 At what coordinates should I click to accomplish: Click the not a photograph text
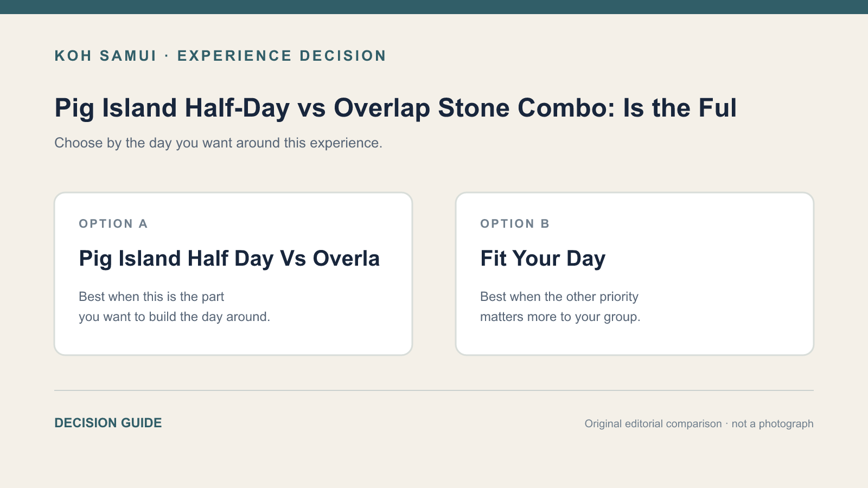773,423
